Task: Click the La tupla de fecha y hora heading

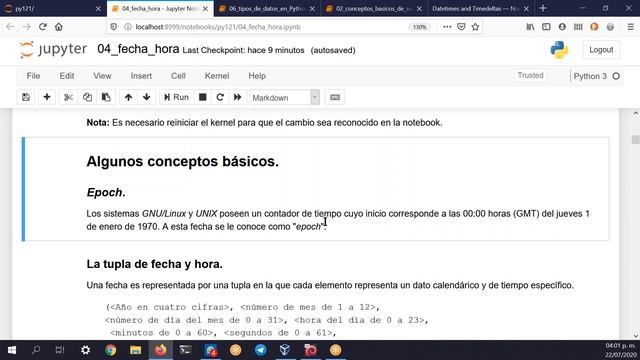Action: pos(154,264)
